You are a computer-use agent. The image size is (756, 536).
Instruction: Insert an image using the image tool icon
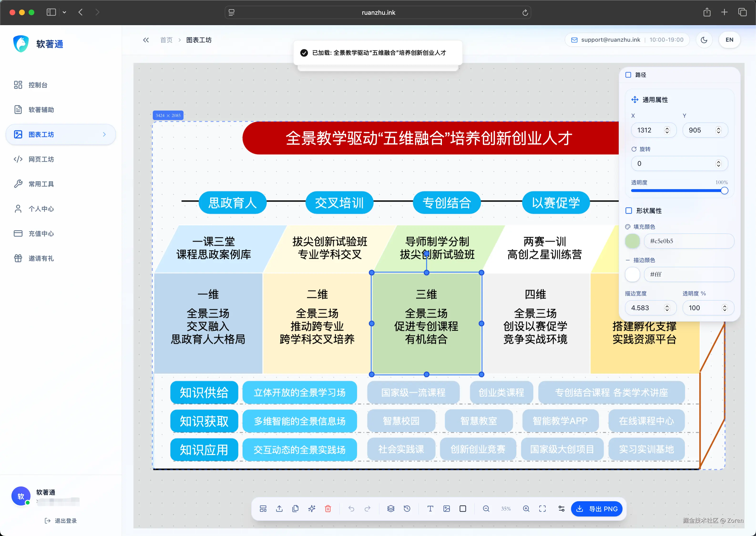446,509
